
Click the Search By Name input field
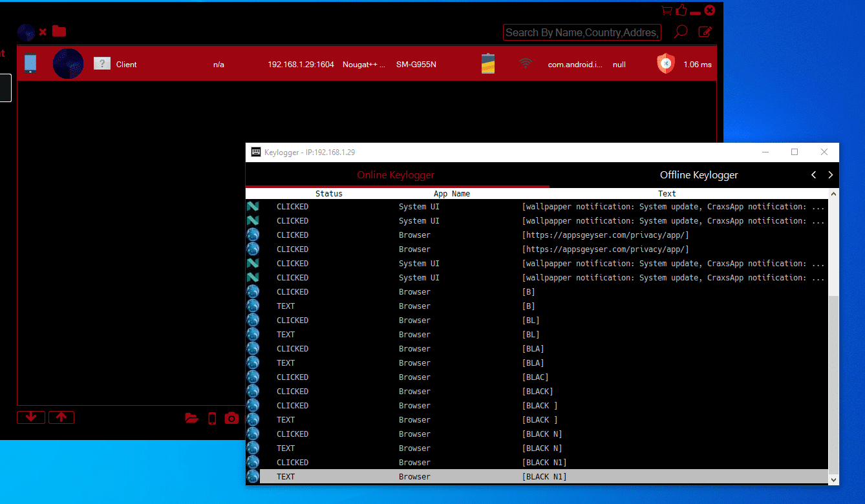(582, 32)
